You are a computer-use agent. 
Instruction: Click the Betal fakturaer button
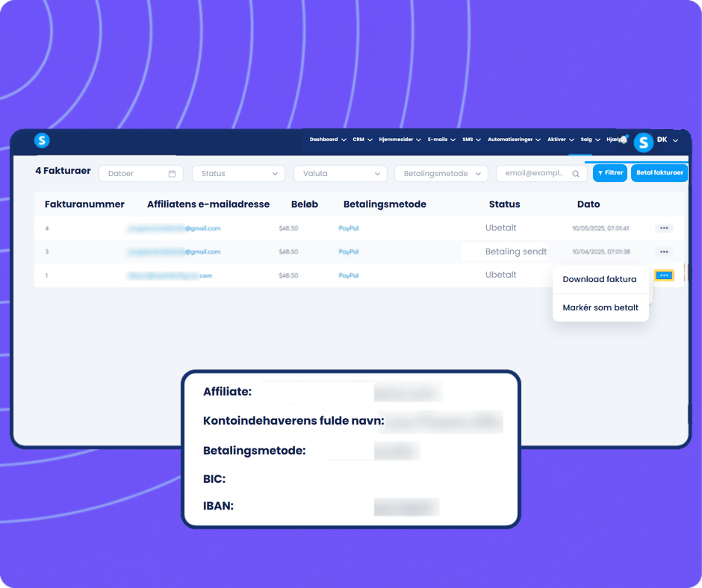coord(659,173)
